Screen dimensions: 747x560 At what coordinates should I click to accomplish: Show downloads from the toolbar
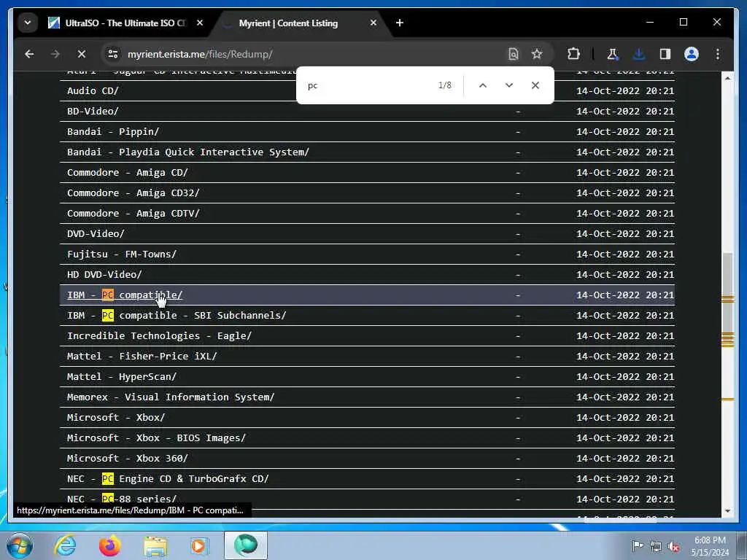[x=639, y=54]
